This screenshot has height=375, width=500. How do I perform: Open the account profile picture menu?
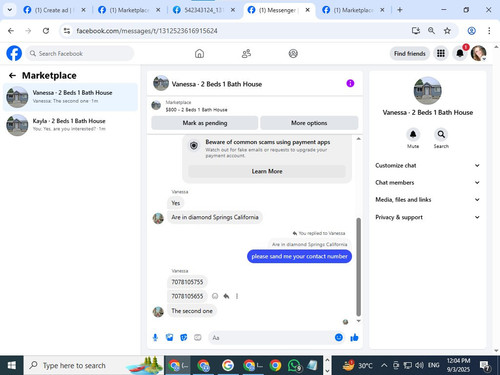pyautogui.click(x=478, y=53)
